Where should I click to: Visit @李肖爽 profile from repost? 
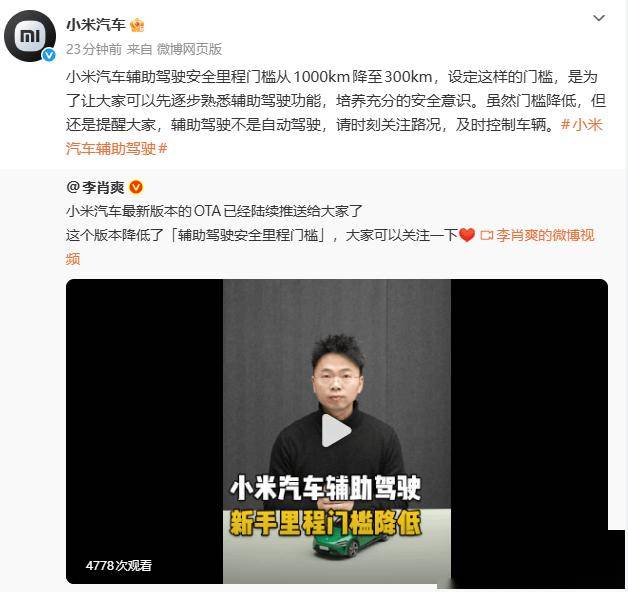(x=96, y=187)
